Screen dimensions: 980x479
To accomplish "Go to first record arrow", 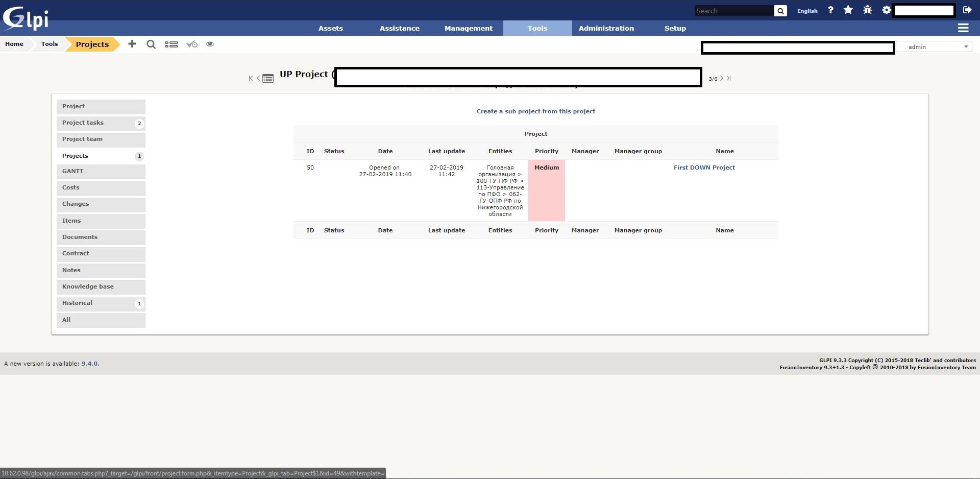I will click(251, 78).
